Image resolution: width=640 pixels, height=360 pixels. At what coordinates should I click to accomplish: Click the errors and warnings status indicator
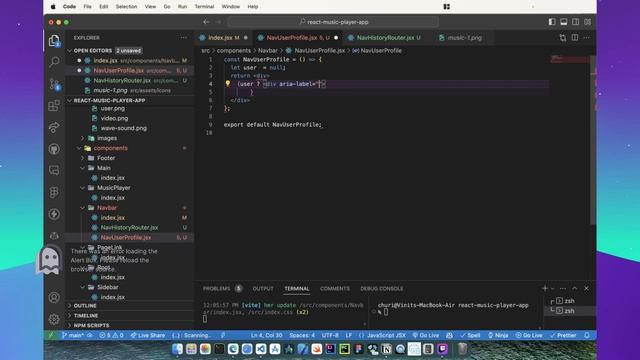tap(111, 336)
